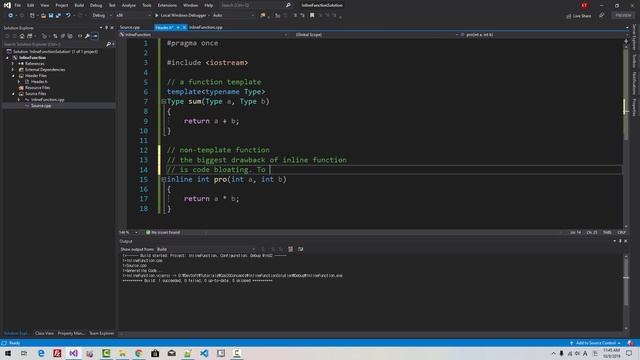Click the Live Share button
This screenshot has height=360, width=640.
(x=579, y=16)
